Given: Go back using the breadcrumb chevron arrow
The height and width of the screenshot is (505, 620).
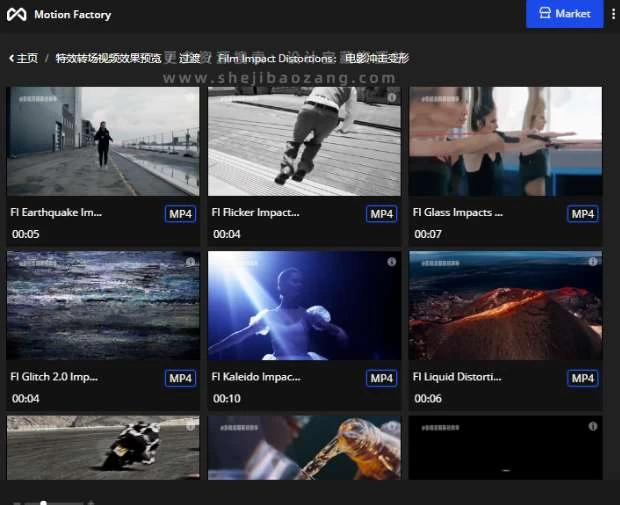Looking at the screenshot, I should tap(11, 58).
